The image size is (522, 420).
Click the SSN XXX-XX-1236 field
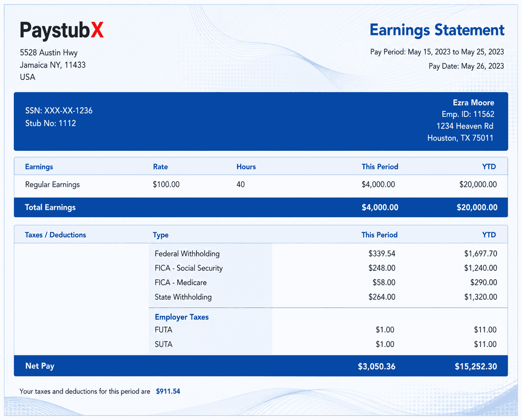pyautogui.click(x=59, y=111)
